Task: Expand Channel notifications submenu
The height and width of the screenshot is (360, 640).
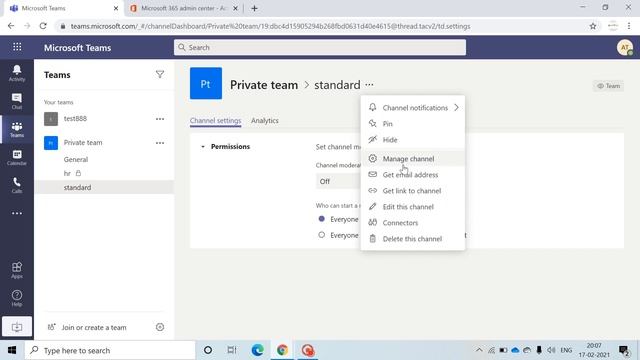Action: (413, 108)
